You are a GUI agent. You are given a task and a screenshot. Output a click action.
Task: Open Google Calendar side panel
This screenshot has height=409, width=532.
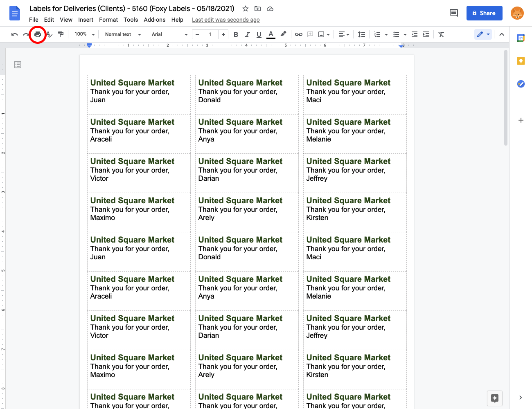tap(521, 38)
